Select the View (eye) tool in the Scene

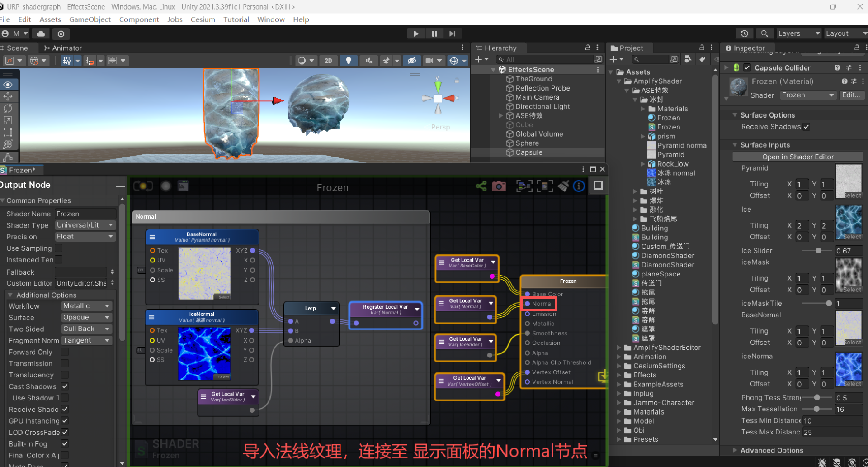8,85
